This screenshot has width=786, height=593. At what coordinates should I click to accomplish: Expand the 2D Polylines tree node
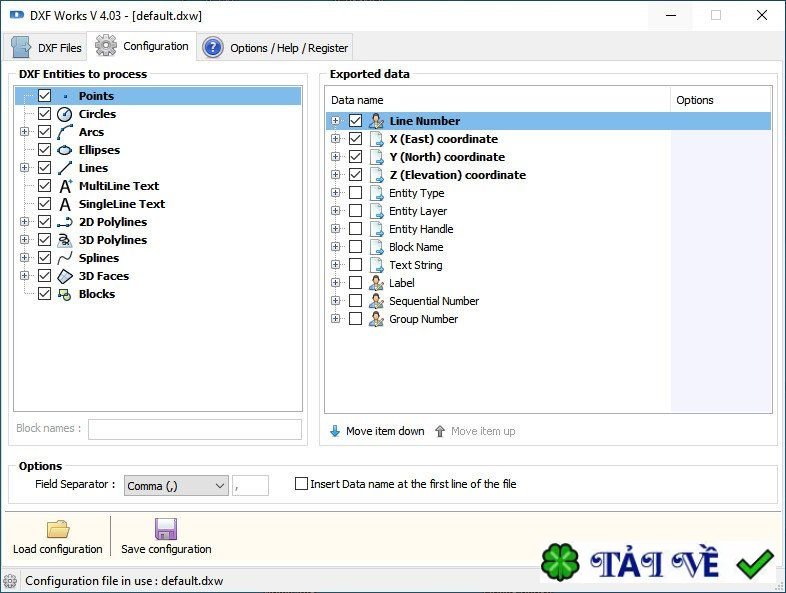point(24,222)
